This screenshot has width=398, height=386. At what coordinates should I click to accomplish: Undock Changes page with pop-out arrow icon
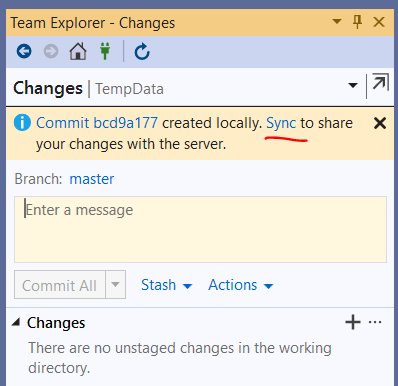pos(380,82)
